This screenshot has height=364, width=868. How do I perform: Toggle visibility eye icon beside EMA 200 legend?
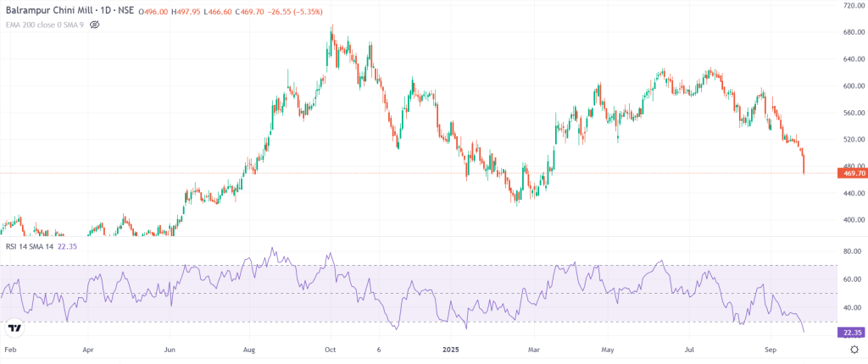point(94,25)
